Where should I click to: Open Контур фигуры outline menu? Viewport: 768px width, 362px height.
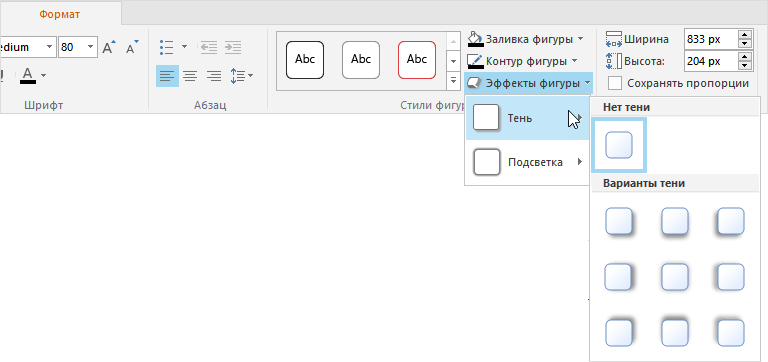(x=524, y=61)
